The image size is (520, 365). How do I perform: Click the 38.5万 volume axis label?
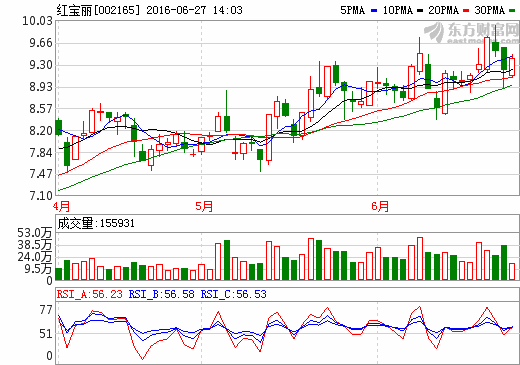pos(35,245)
